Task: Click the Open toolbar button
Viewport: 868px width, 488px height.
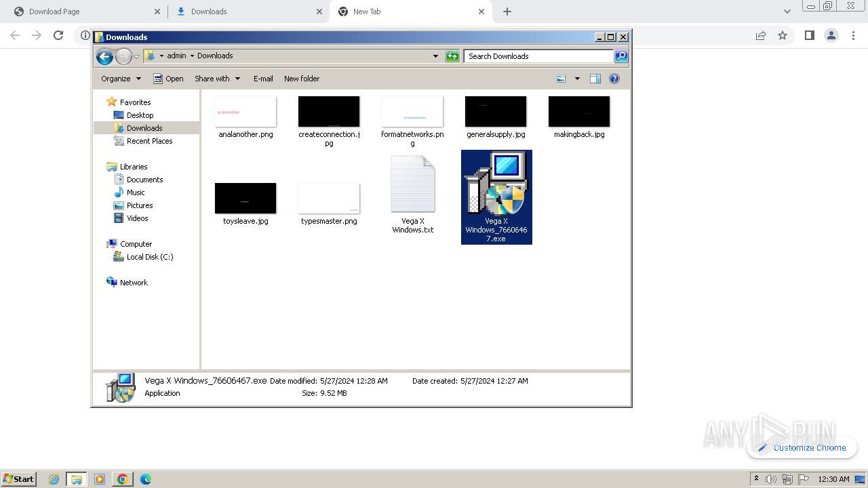Action: pyautogui.click(x=168, y=79)
